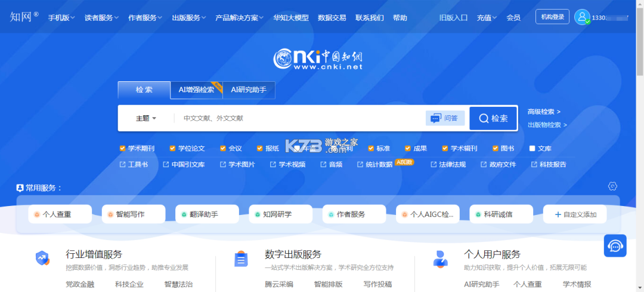This screenshot has width=644, height=292.
Task: Expand the 作者服务 top navigation dropdown
Action: (145, 18)
